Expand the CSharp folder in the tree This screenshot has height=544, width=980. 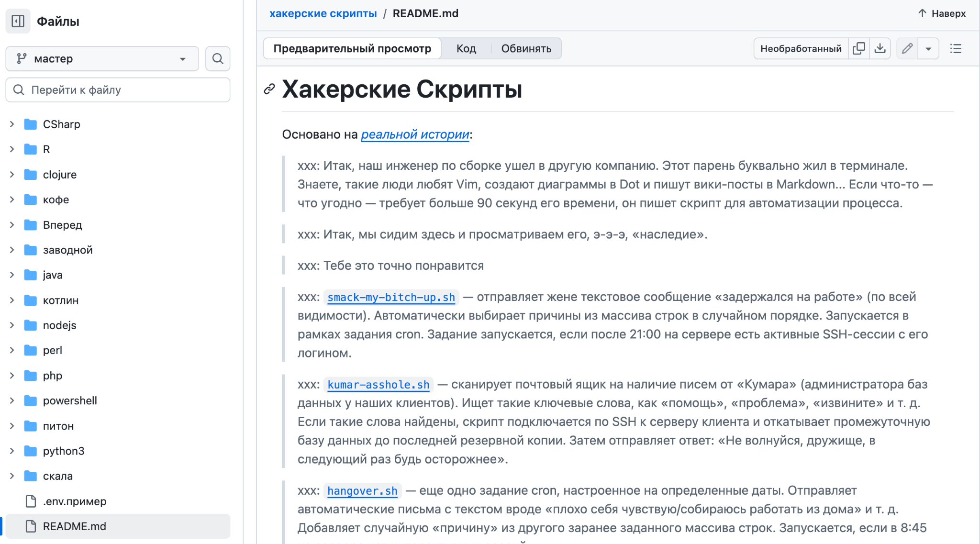11,124
